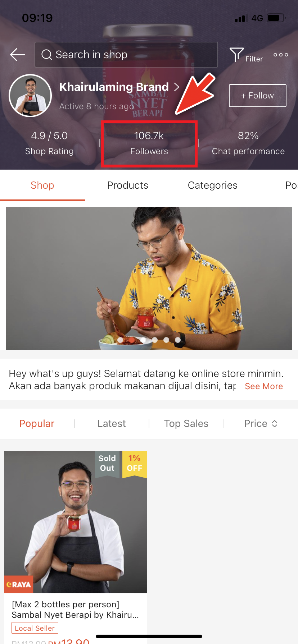View the 106.7k Followers stat
298x644 pixels.
[x=149, y=143]
